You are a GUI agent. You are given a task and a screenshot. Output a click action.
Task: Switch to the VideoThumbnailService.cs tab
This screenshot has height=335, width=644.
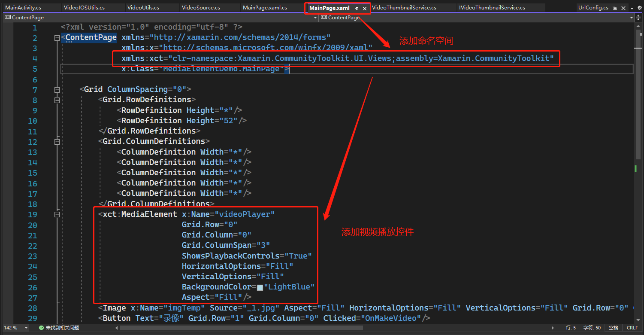(404, 7)
